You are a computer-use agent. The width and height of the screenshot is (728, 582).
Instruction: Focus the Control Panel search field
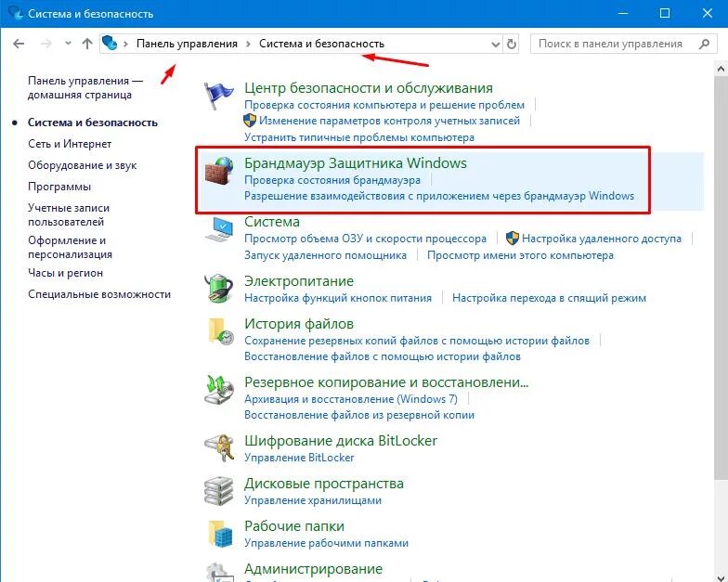(624, 44)
